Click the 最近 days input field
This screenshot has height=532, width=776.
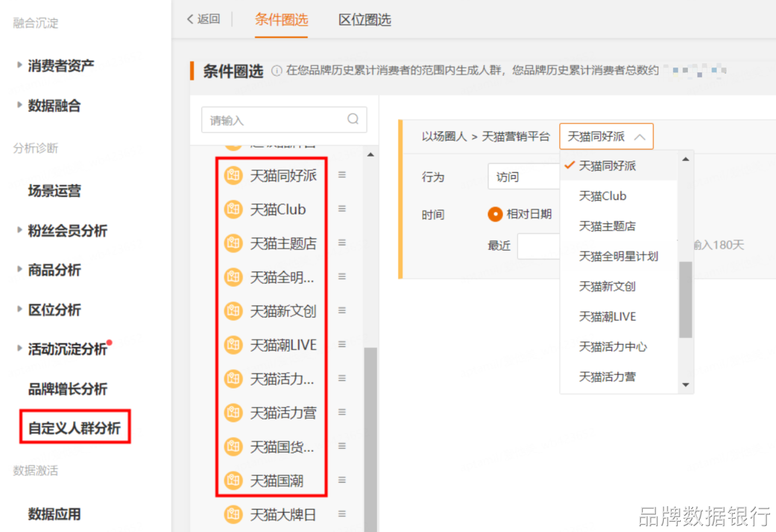tap(539, 246)
